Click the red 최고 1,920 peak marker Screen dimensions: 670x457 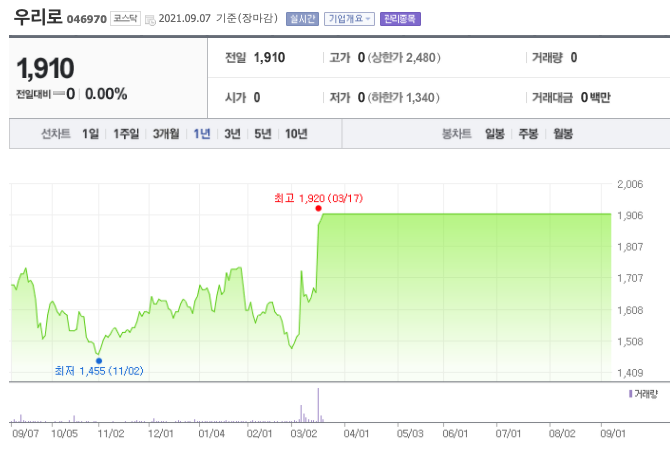[x=318, y=208]
